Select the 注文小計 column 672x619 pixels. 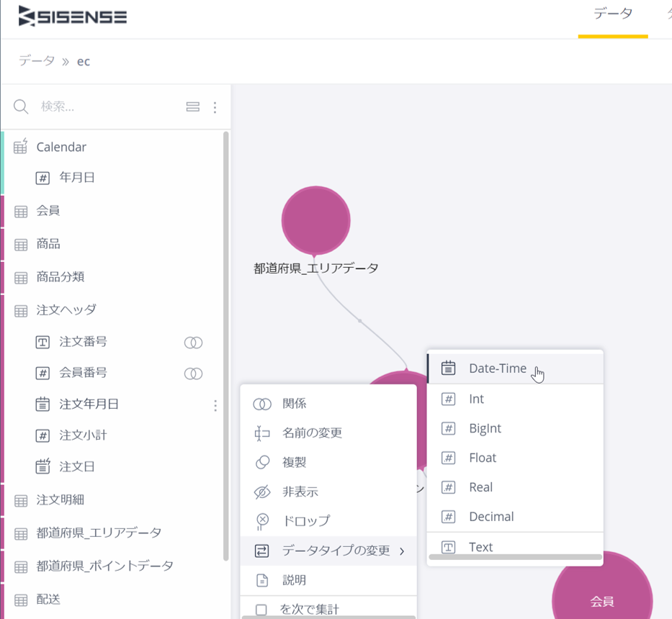[83, 435]
